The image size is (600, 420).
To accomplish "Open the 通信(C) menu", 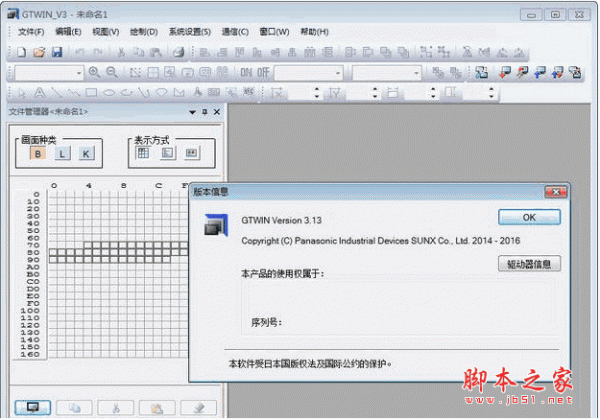I will pos(235,32).
